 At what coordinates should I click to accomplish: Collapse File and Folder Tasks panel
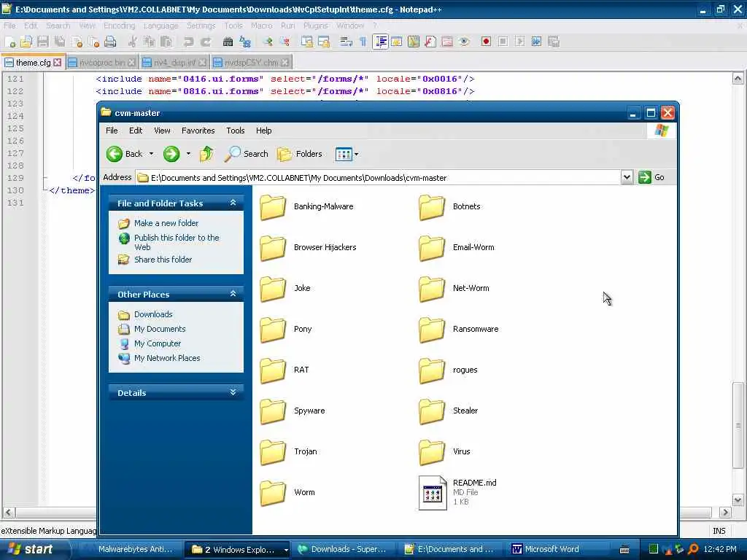233,203
